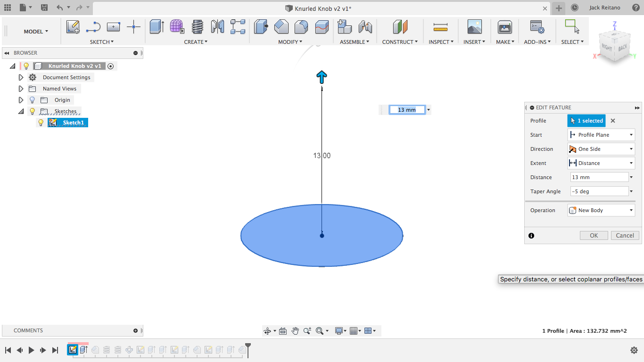Open the MODEL workspace menu
Screen dimensions: 644x362
[x=36, y=32]
